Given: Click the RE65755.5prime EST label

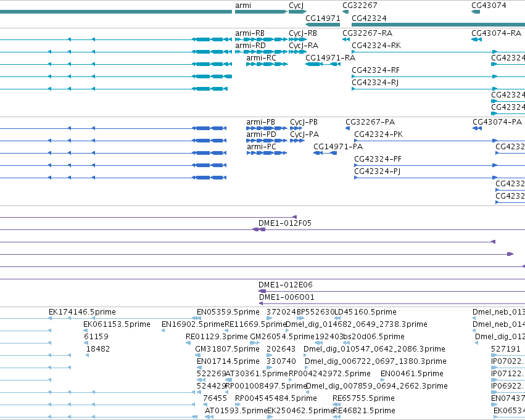Looking at the screenshot, I should pyautogui.click(x=363, y=399).
